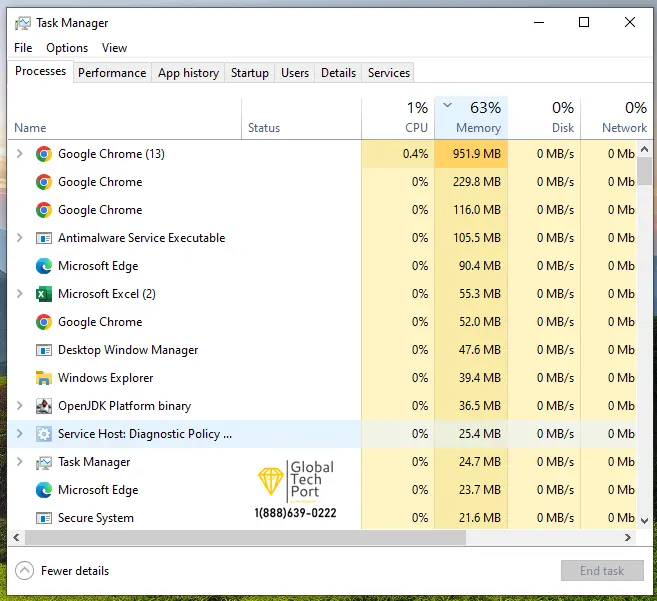Sort by the Name column header
Image resolution: width=657 pixels, height=601 pixels.
124,119
